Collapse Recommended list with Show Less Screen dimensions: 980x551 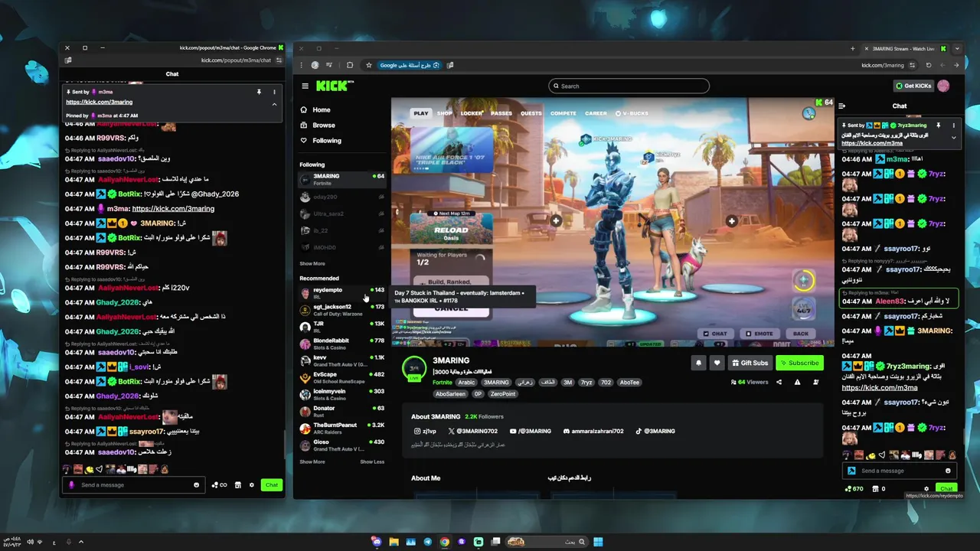coord(372,461)
